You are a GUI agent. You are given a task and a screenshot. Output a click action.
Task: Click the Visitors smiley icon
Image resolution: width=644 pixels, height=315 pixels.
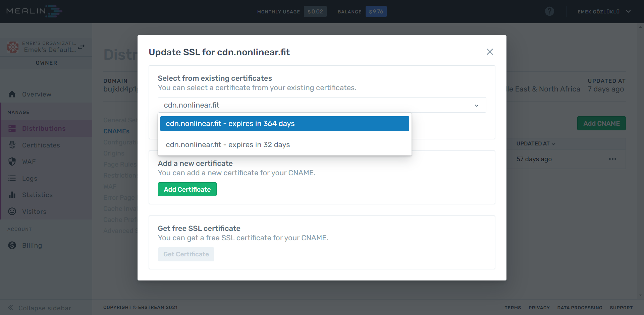point(12,211)
